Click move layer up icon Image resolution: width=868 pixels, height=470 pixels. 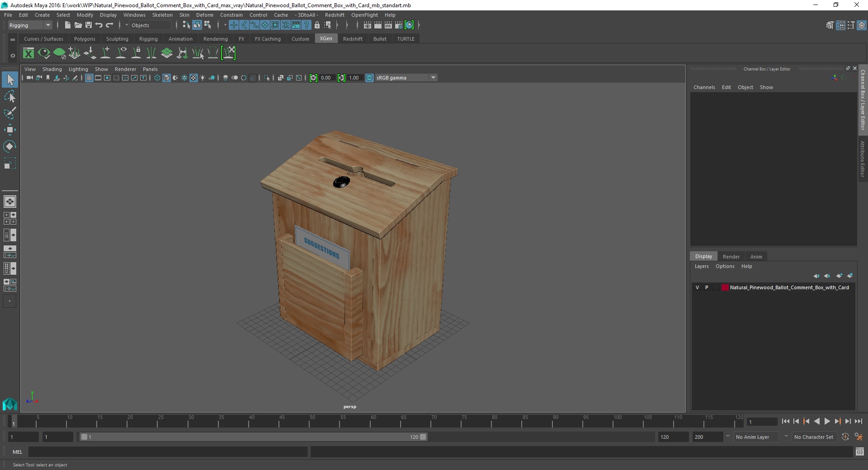coord(816,276)
